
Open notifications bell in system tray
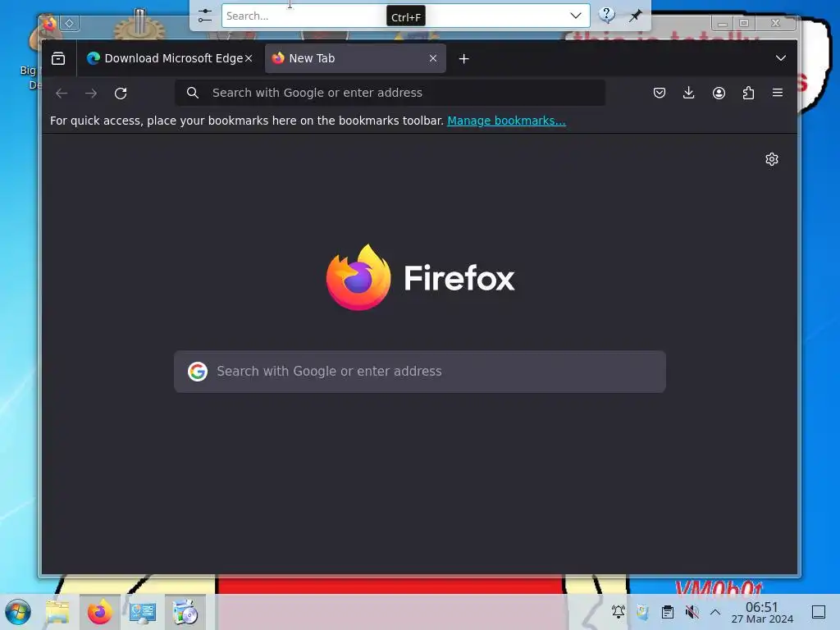click(618, 612)
